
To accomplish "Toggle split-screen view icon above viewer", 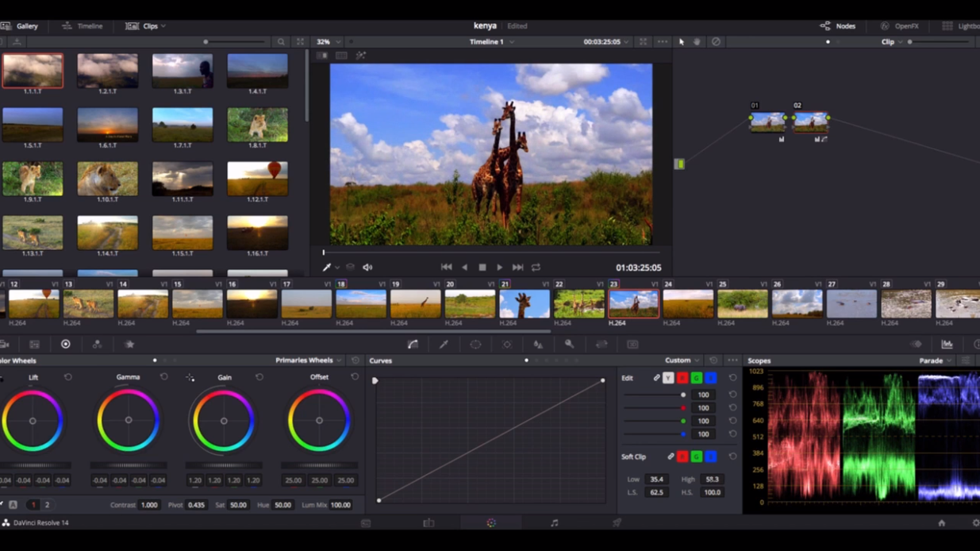I will pos(341,56).
